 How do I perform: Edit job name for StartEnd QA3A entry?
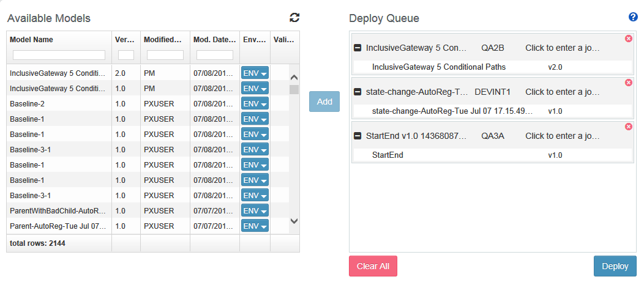coord(562,136)
